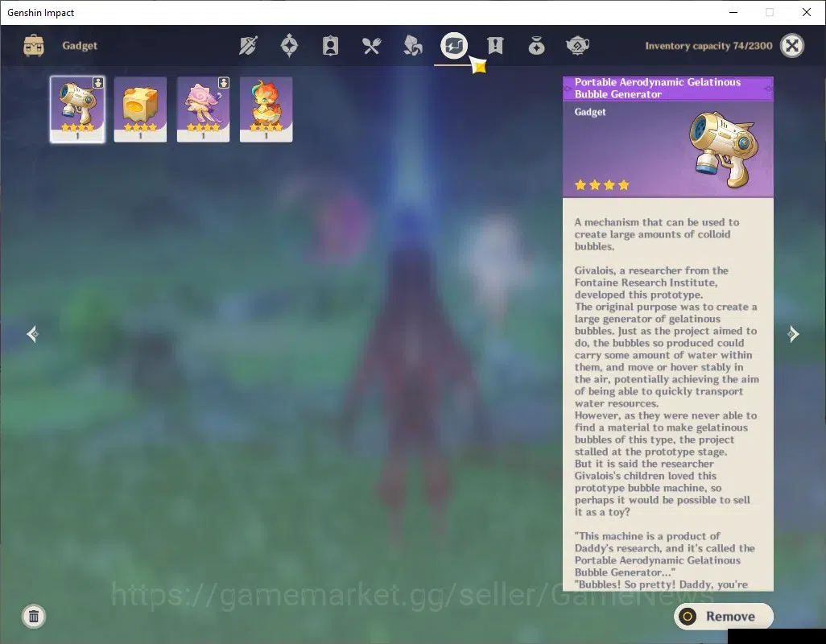The width and height of the screenshot is (826, 644).
Task: Select the golden cube gadget item
Action: pos(140,109)
